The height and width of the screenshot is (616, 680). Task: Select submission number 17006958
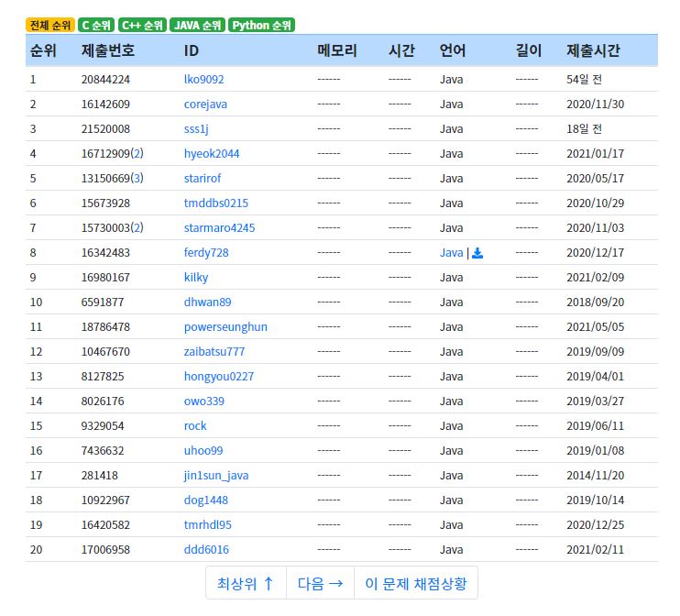pos(105,550)
